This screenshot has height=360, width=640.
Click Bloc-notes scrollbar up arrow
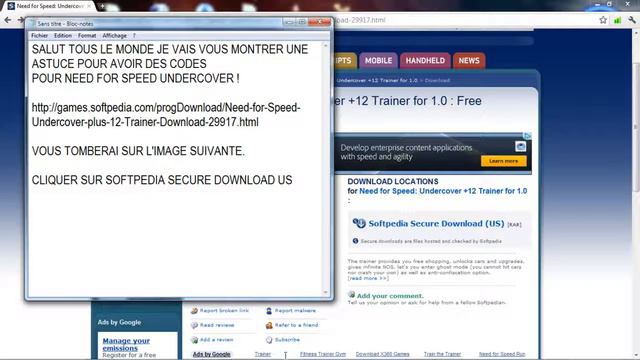pyautogui.click(x=326, y=45)
